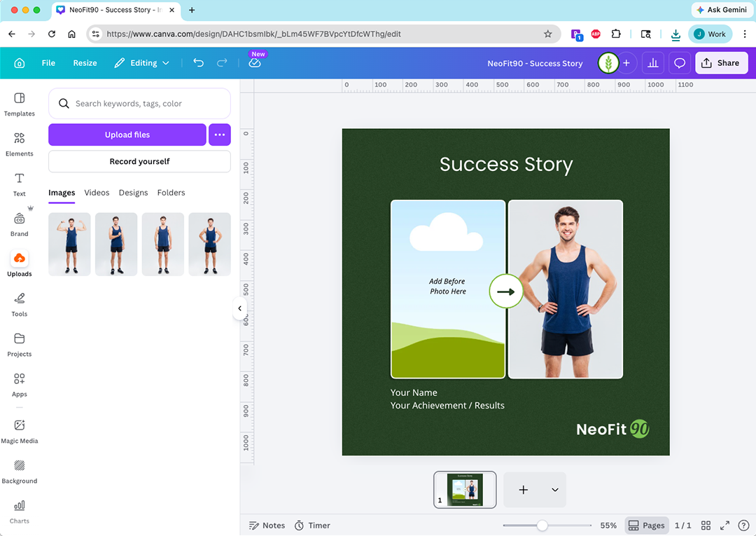Collapse the side panel with arrow handle
The height and width of the screenshot is (536, 756).
(x=239, y=308)
